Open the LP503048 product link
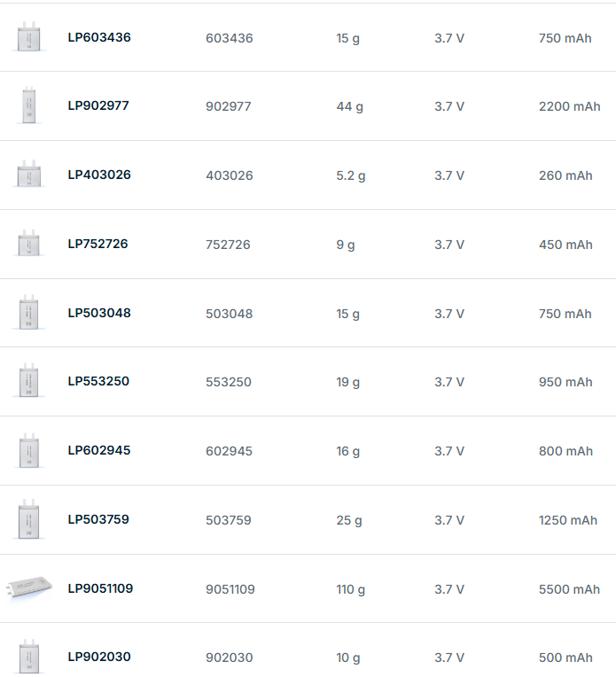This screenshot has width=616, height=677. [x=99, y=313]
